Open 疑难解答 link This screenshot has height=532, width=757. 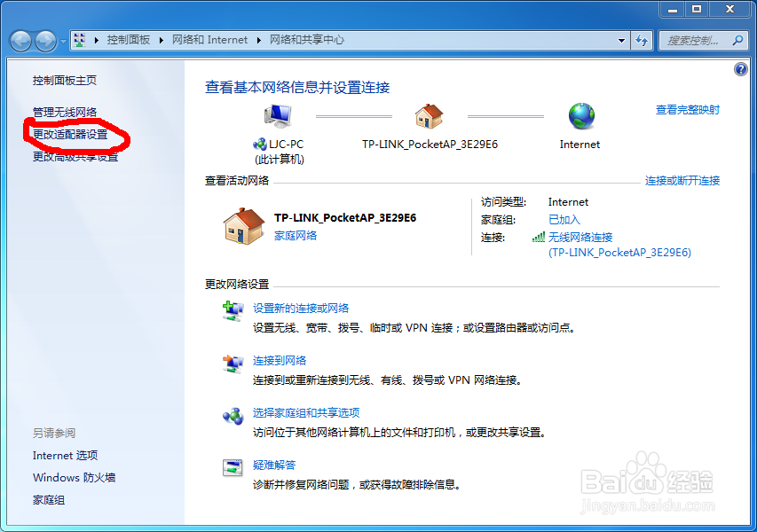click(274, 465)
